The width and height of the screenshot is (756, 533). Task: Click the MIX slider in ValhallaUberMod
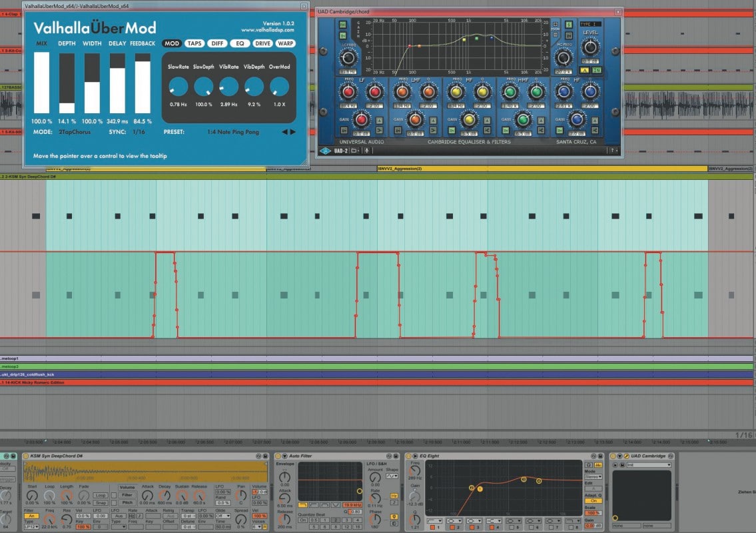(x=41, y=83)
